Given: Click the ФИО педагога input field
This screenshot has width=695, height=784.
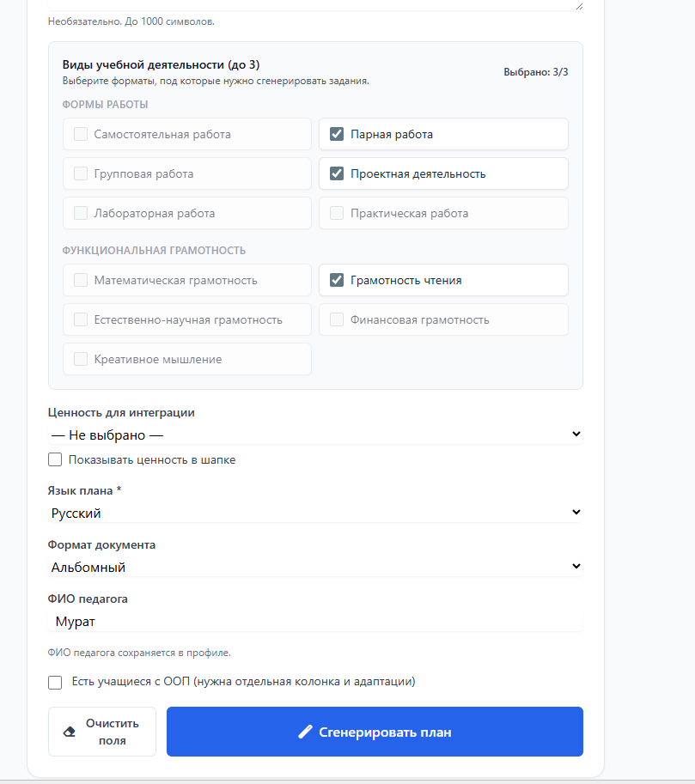Looking at the screenshot, I should click(315, 621).
